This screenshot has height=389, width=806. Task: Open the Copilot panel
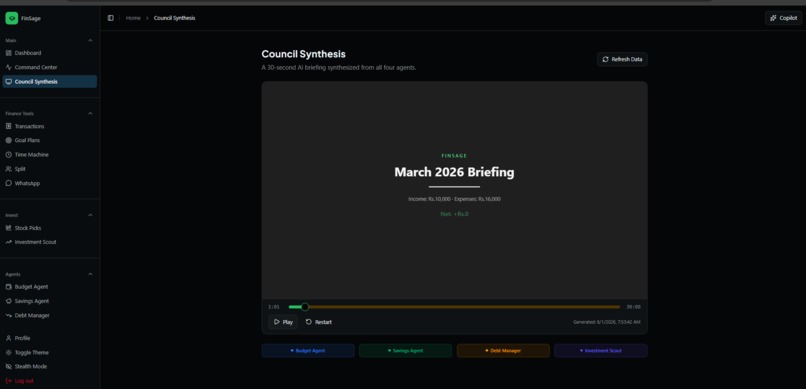point(783,18)
